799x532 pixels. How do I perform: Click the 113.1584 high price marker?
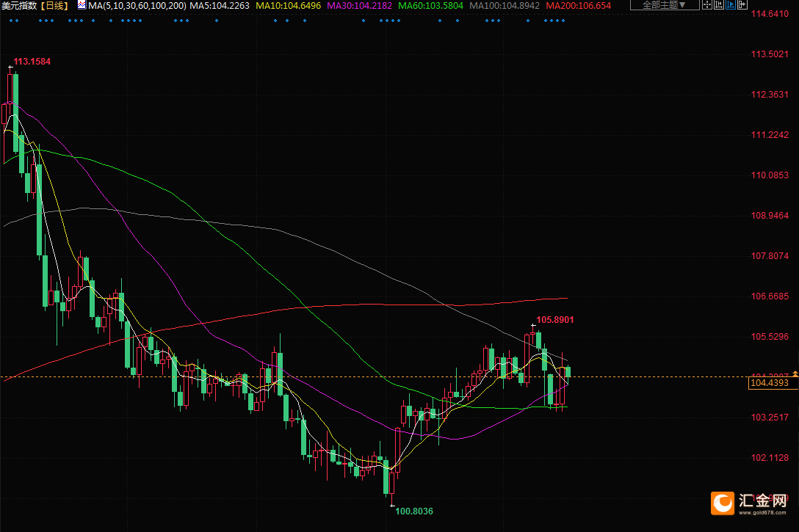click(32, 62)
